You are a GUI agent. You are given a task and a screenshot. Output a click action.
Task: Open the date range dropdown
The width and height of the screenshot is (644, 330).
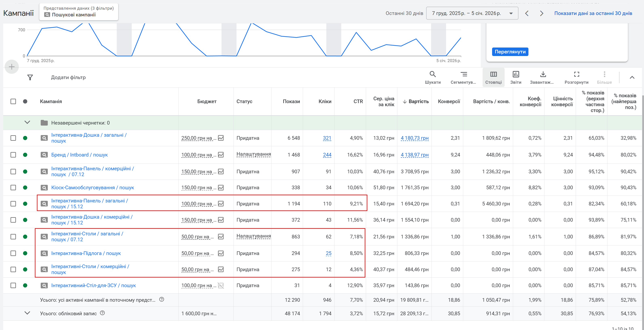(x=472, y=13)
